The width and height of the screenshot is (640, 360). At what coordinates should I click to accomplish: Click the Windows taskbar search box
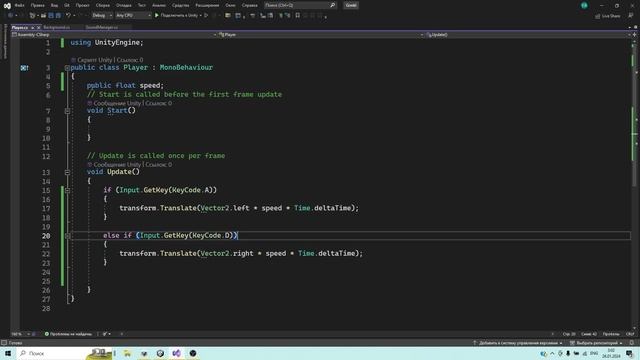(64, 353)
